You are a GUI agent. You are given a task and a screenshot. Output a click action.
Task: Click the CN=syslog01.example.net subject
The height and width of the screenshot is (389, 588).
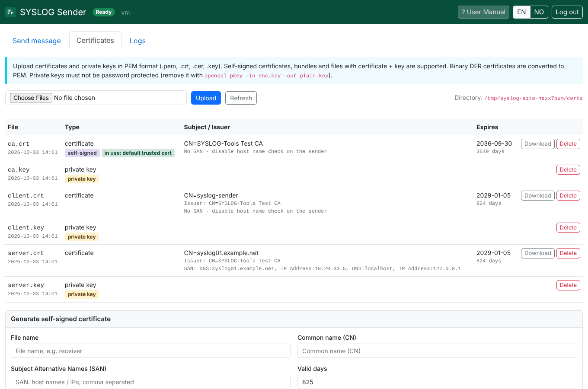click(221, 253)
